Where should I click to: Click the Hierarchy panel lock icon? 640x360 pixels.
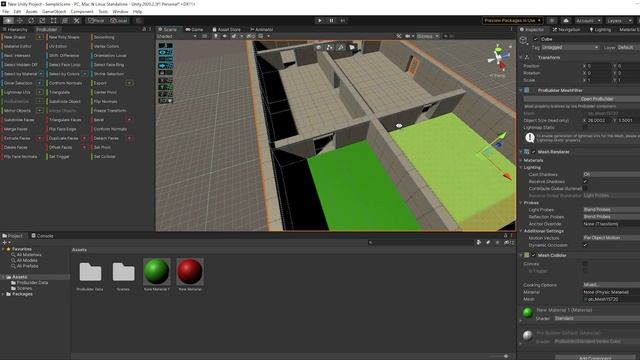point(144,29)
